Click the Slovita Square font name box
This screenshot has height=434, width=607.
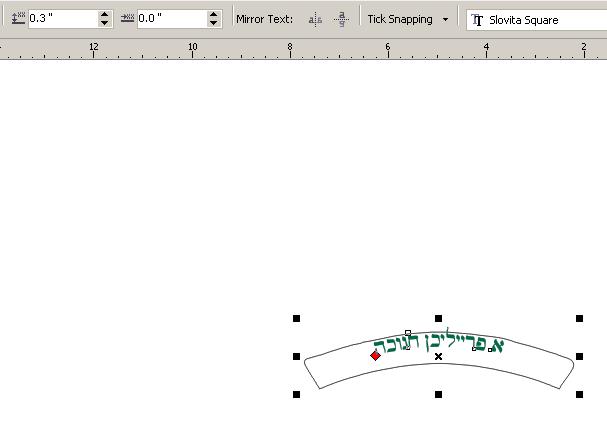click(x=537, y=20)
